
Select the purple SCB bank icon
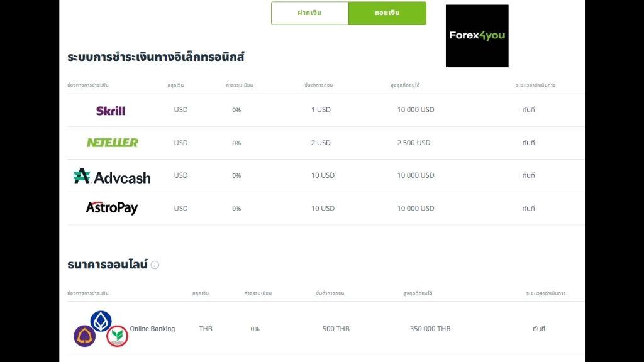point(84,336)
